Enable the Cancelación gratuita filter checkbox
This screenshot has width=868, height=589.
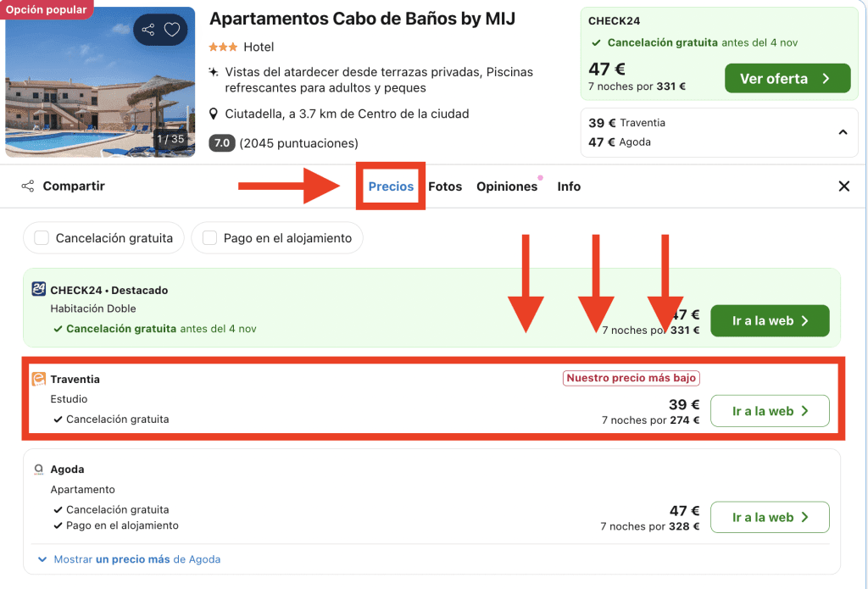(x=42, y=238)
